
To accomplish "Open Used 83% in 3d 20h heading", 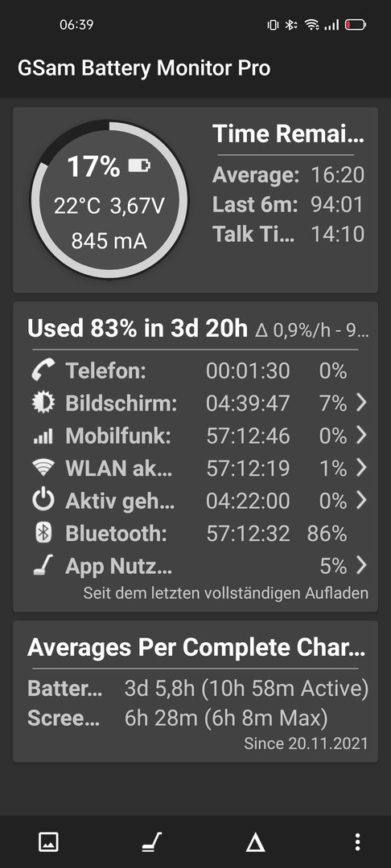I will pyautogui.click(x=138, y=329).
